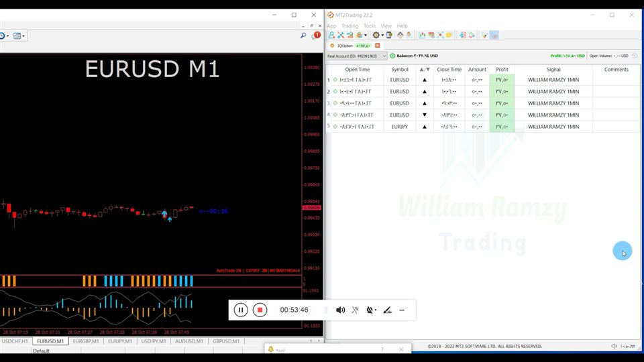
Task: Mute the recorder speaker audio
Action: [340, 310]
